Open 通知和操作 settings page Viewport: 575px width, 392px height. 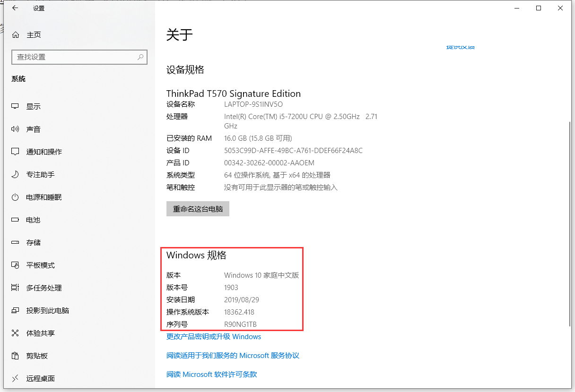pyautogui.click(x=44, y=152)
